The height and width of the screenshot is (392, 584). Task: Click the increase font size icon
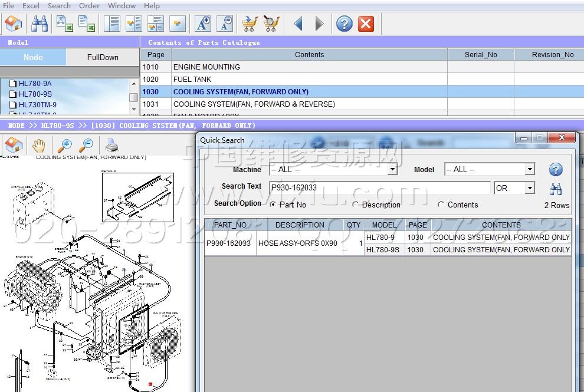[203, 24]
